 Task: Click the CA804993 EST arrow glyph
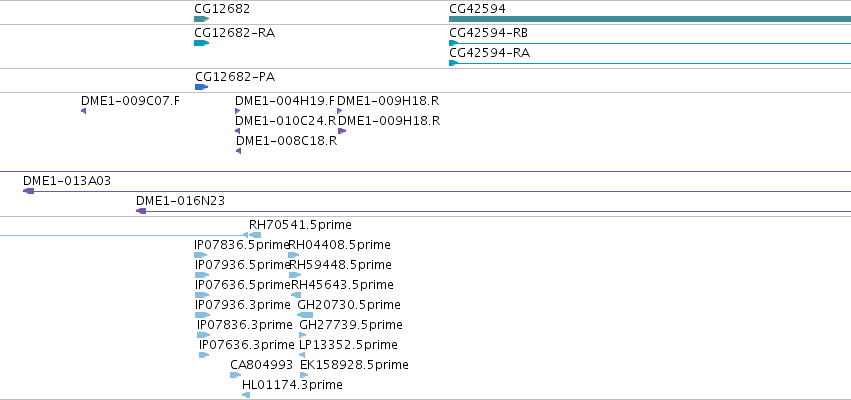point(236,375)
